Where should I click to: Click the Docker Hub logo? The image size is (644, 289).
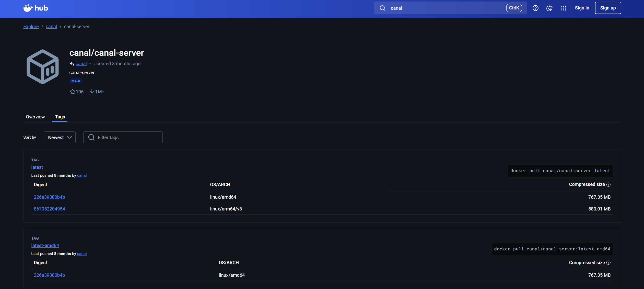click(x=36, y=8)
